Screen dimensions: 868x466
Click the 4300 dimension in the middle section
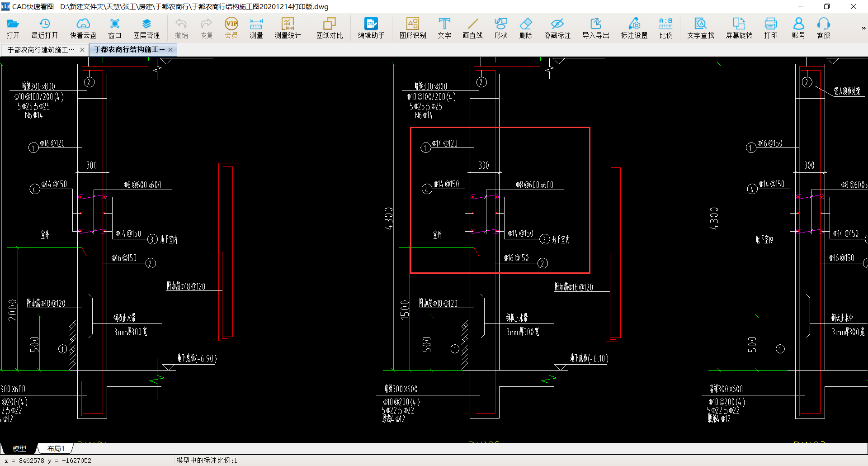pyautogui.click(x=388, y=218)
